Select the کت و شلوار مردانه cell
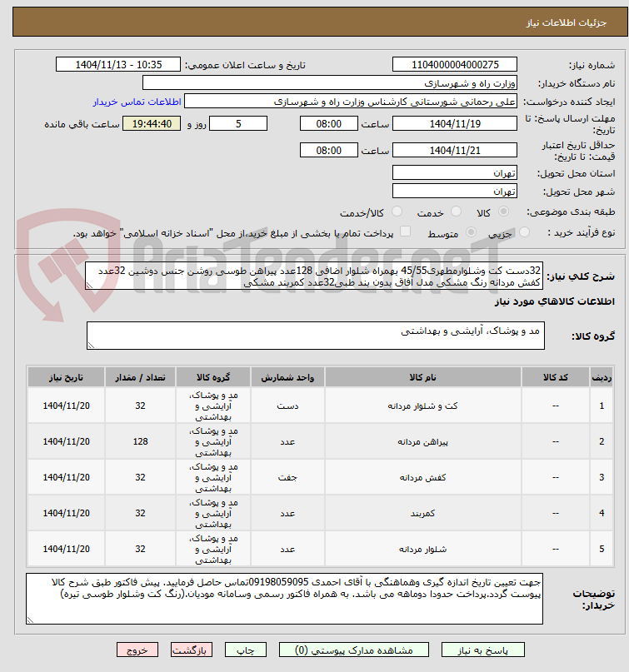 pyautogui.click(x=422, y=406)
